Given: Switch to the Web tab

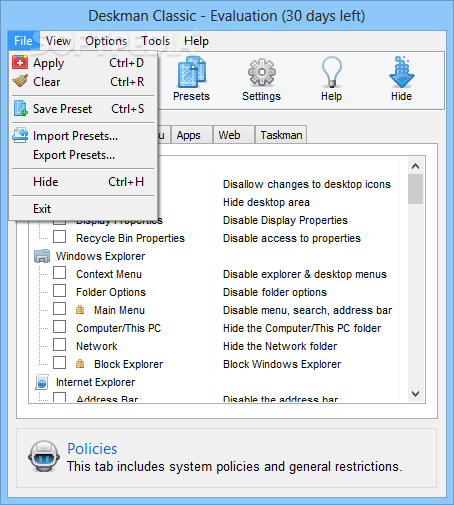Looking at the screenshot, I should (233, 135).
